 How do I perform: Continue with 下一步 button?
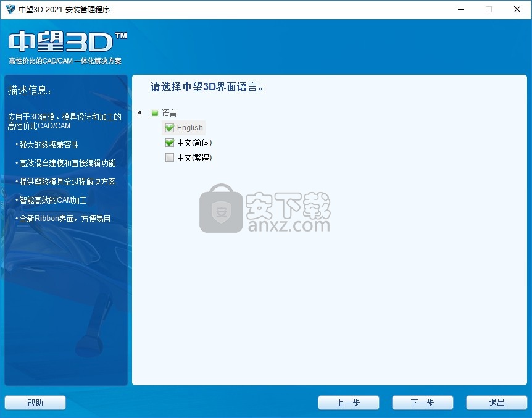[422, 403]
